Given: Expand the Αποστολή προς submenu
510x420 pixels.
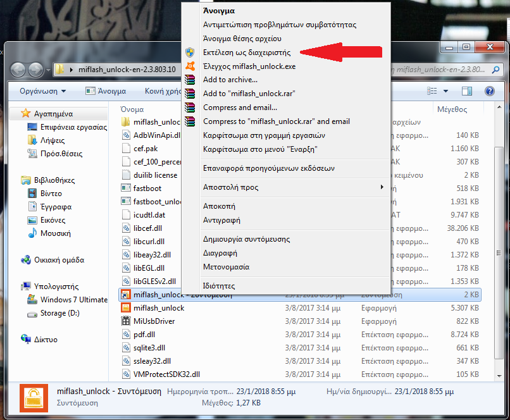Looking at the screenshot, I should (295, 187).
